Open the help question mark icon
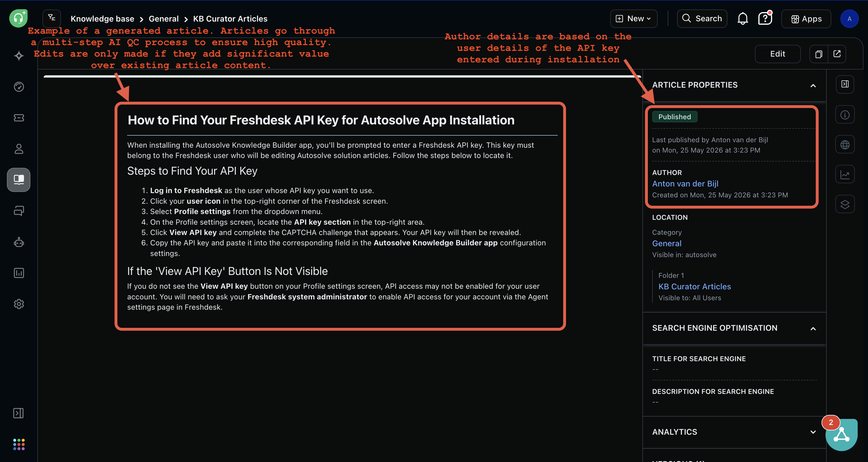This screenshot has height=462, width=868. click(x=765, y=18)
